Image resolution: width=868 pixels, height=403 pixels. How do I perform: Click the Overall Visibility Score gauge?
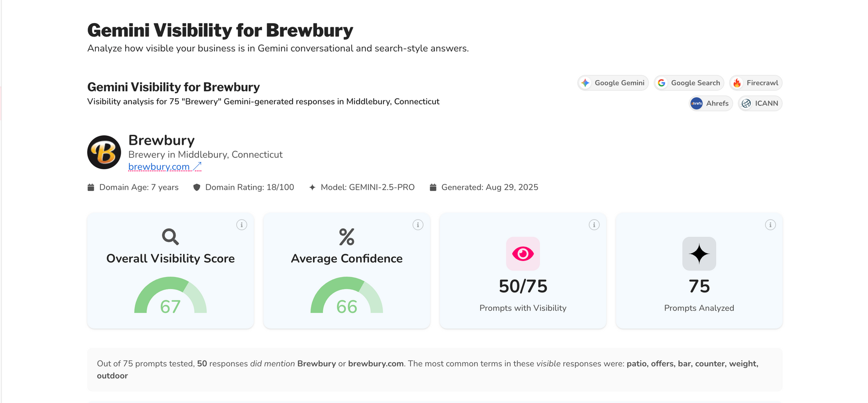170,296
